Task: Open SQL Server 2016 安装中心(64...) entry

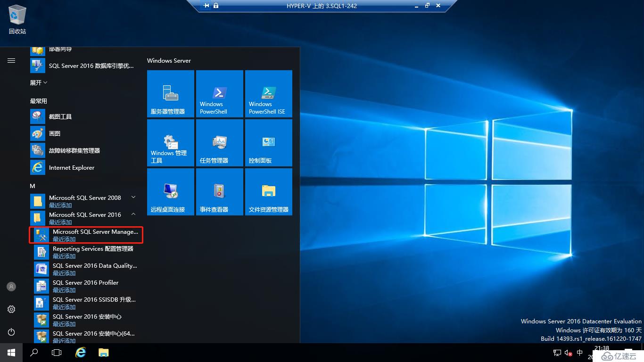Action: click(x=86, y=336)
